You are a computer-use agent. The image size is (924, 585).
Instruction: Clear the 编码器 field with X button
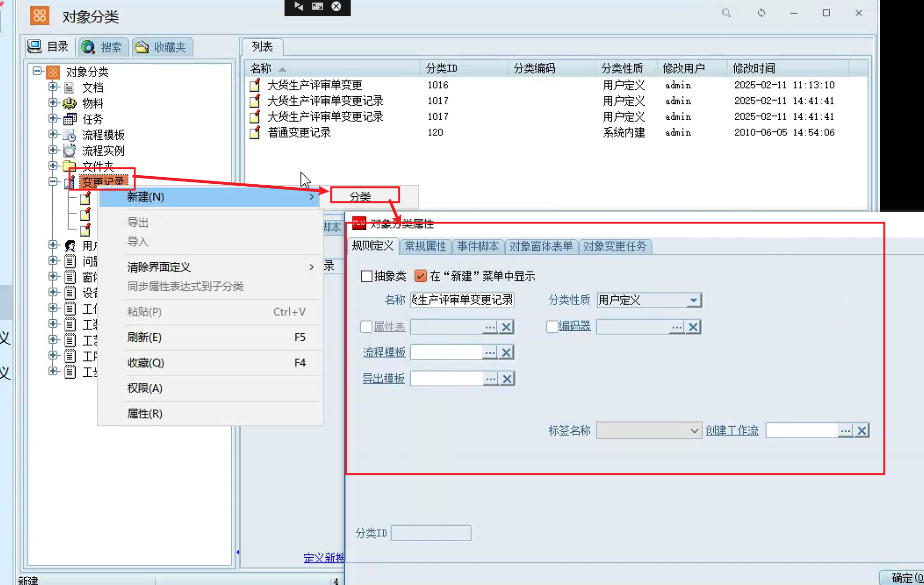point(693,327)
